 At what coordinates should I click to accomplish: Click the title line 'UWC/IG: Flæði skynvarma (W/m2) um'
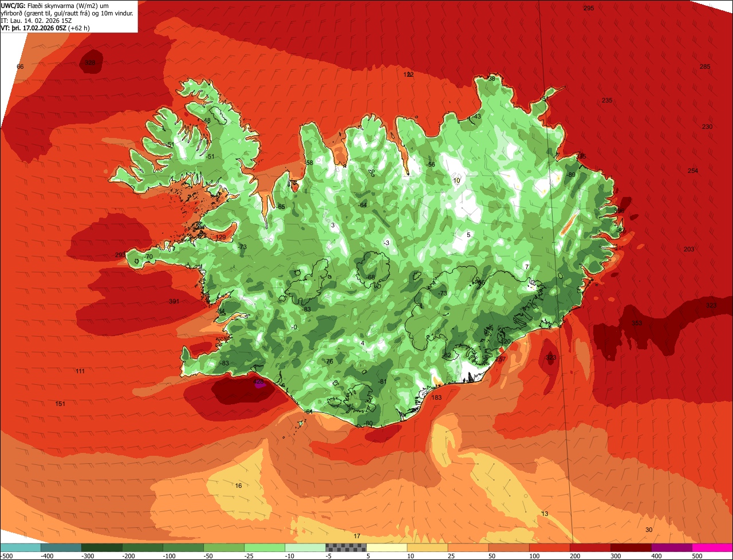pyautogui.click(x=55, y=5)
